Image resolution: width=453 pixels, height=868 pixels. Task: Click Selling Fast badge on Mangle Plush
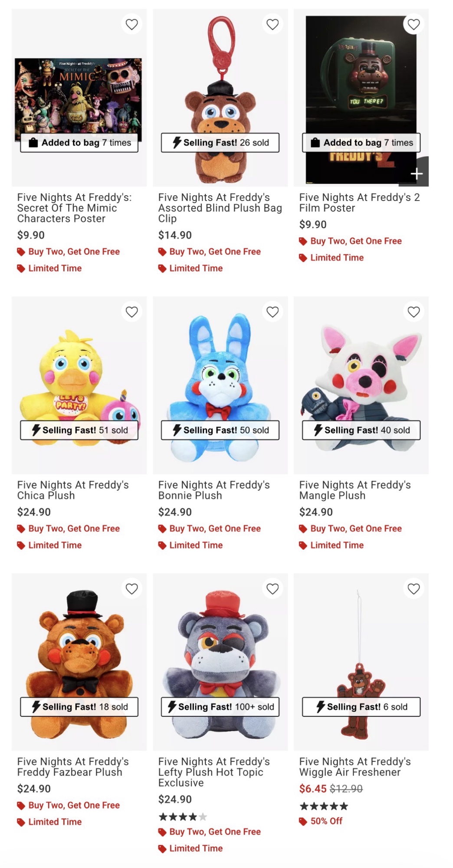click(361, 430)
